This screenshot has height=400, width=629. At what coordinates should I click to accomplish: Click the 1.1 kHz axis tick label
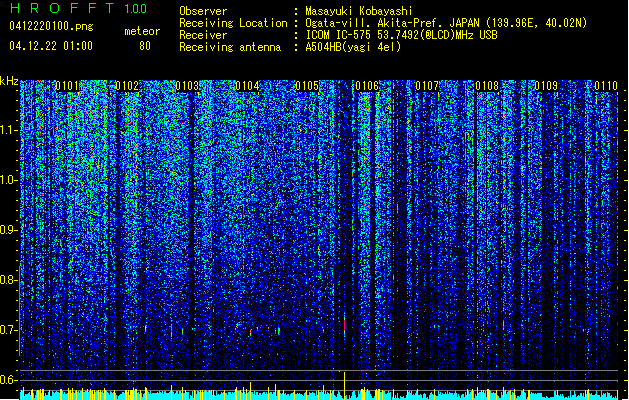pos(9,130)
